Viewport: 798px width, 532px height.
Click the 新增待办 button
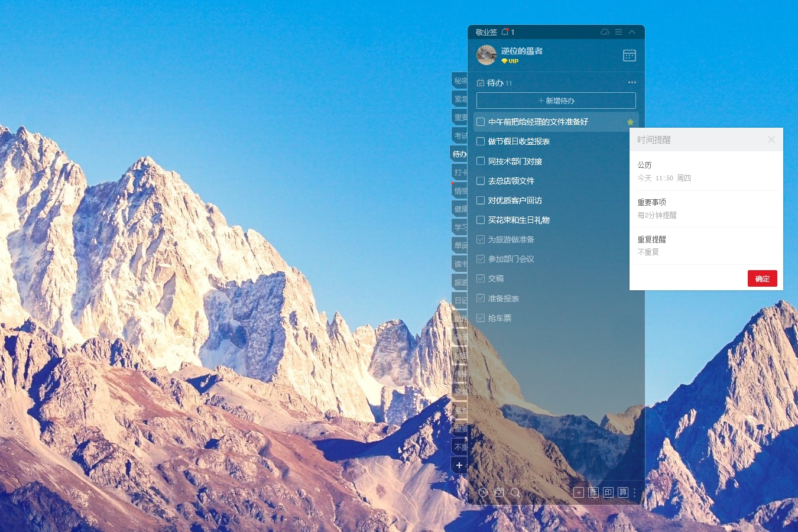(x=556, y=100)
